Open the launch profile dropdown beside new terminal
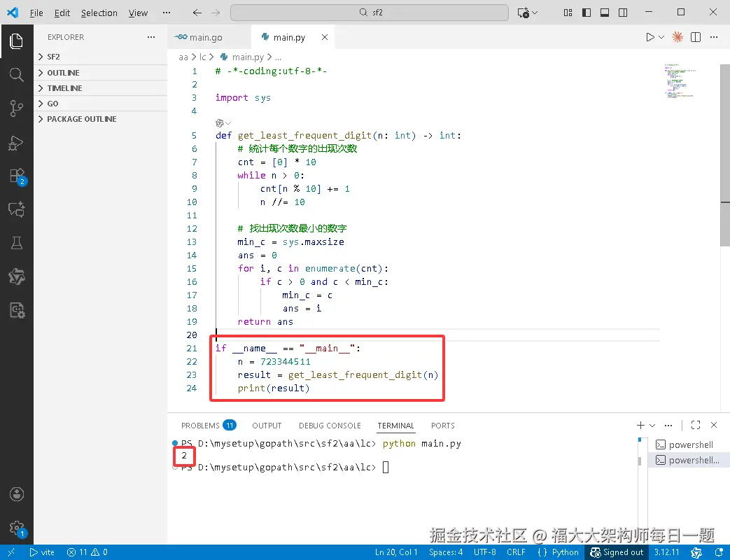Image resolution: width=730 pixels, height=560 pixels. 652,425
